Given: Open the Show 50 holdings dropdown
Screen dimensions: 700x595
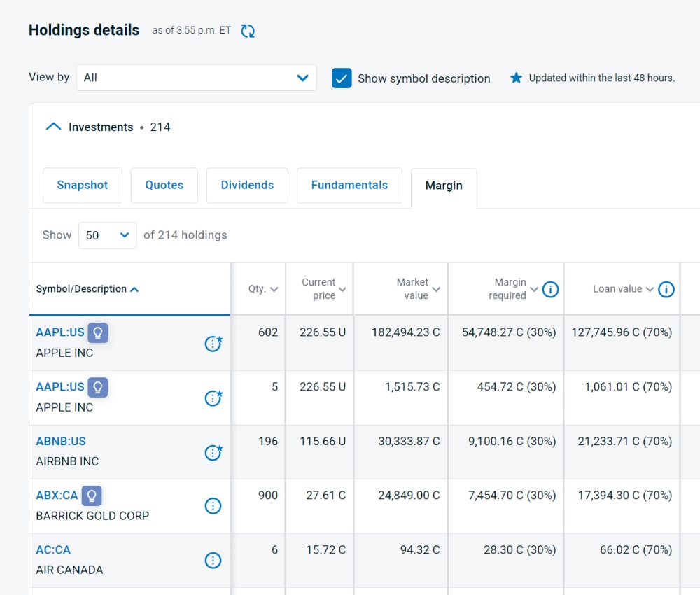Looking at the screenshot, I should click(x=107, y=235).
